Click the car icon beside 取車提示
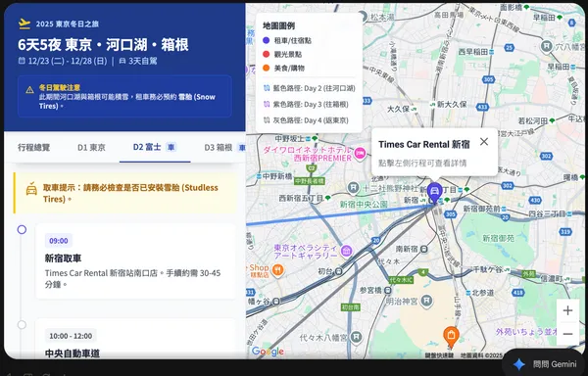Screen dimensions: 588x376 [x=31, y=190]
